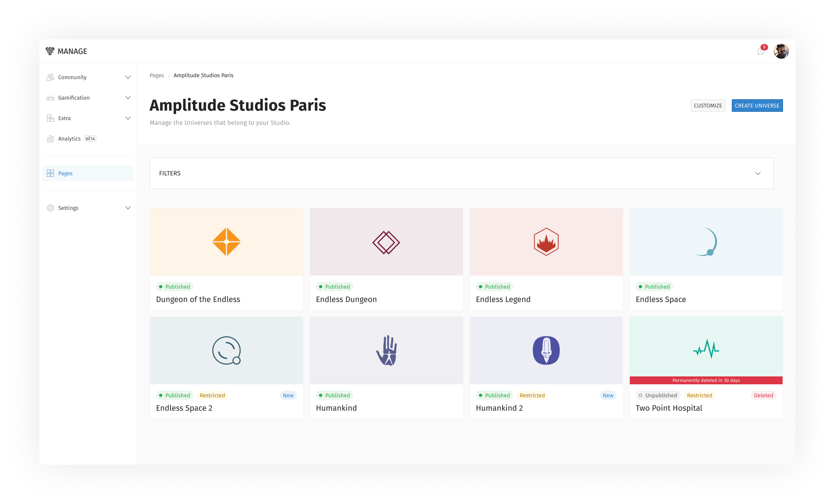Click the Gamification gamepad icon
This screenshot has width=835, height=504.
50,98
